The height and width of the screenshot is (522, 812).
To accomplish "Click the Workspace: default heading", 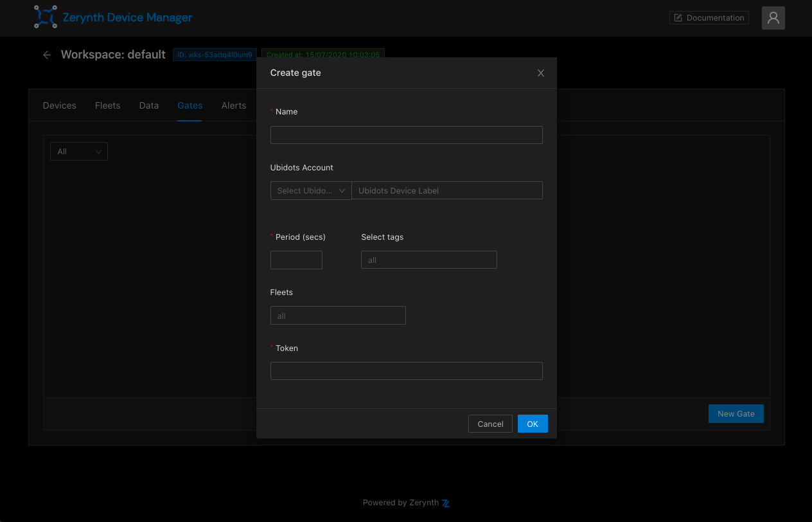I will coord(113,55).
